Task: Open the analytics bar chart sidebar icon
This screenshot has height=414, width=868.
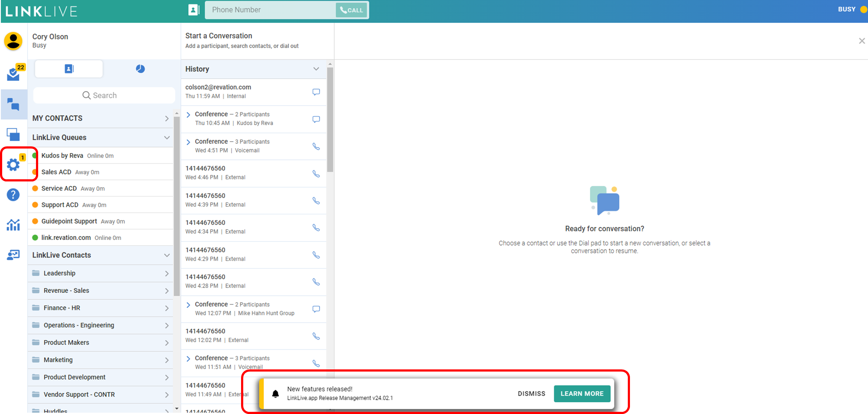Action: [x=13, y=225]
